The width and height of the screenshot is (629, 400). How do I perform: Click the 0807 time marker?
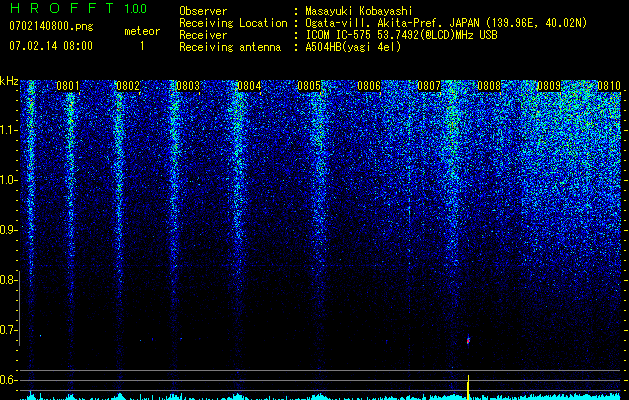pos(429,86)
